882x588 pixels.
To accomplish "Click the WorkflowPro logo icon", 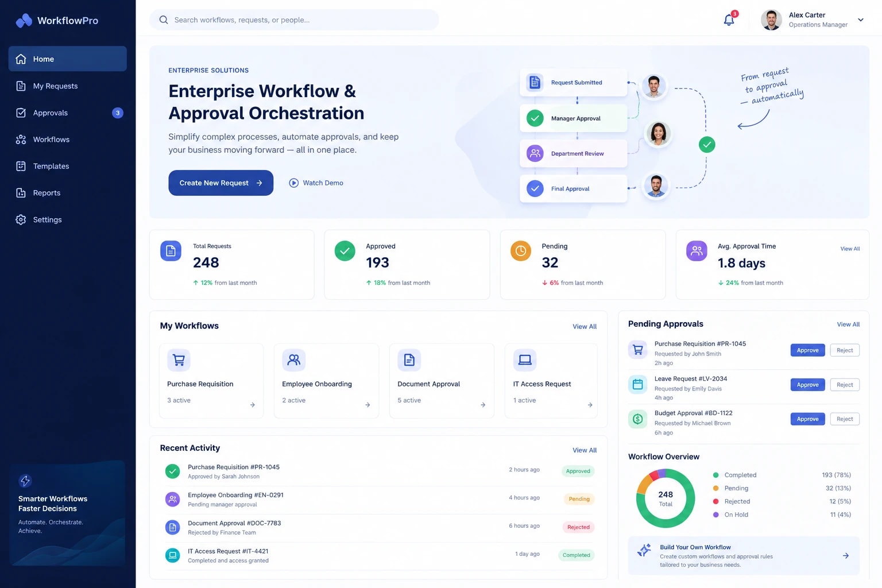I will pos(24,21).
